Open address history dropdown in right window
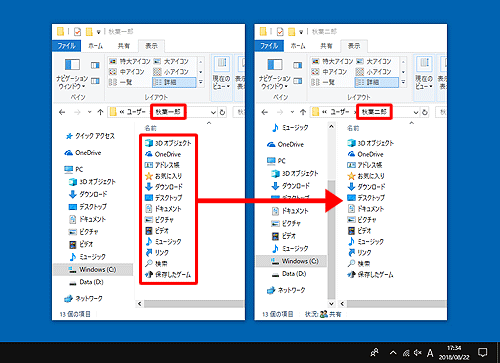Viewport: 500px width, 363px height. tap(416, 113)
